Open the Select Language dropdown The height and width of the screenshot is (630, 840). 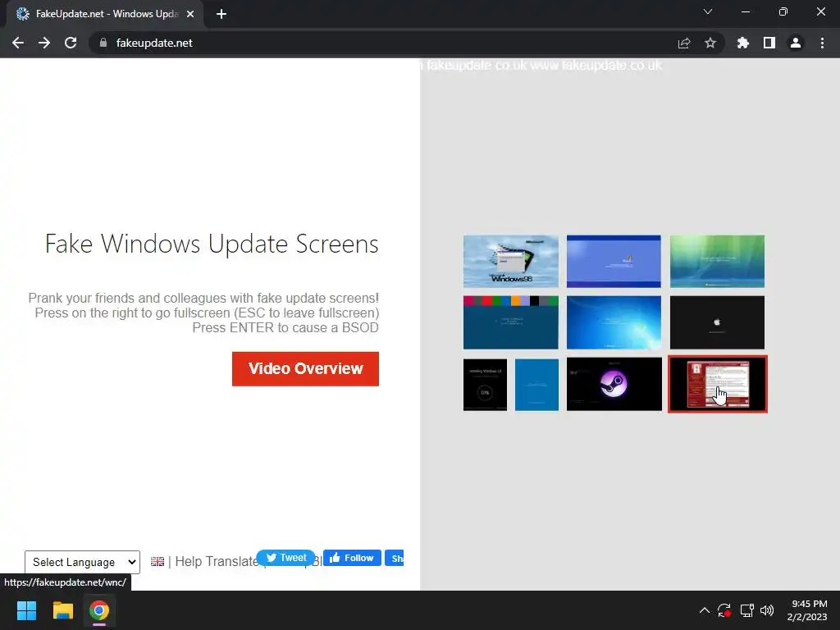83,562
